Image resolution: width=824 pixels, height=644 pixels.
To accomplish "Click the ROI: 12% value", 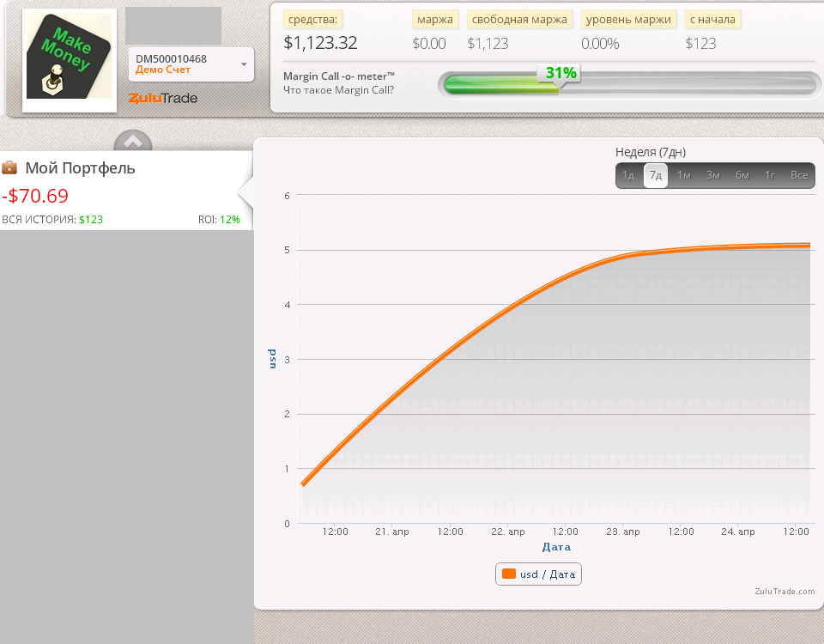I will [x=219, y=220].
